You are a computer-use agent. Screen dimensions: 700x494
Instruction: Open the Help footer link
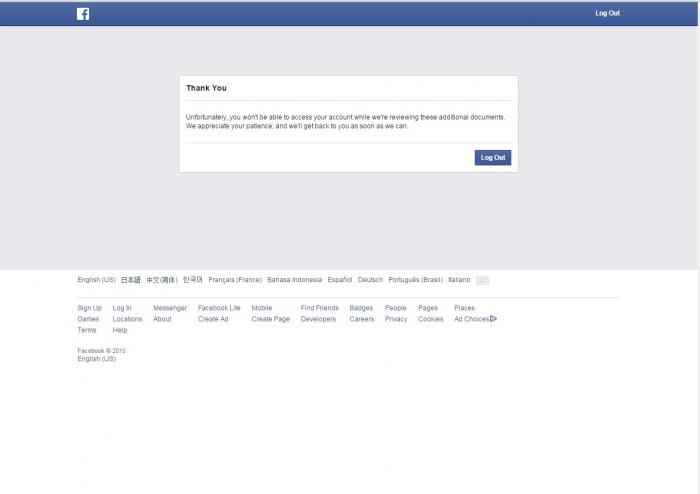point(120,330)
